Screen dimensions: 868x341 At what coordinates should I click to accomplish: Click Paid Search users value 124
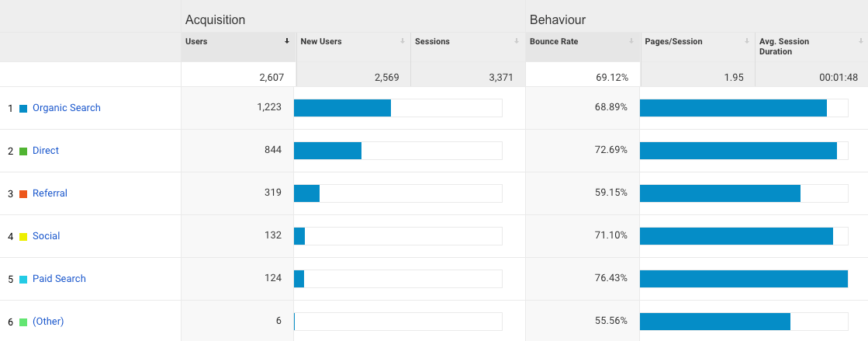coord(273,278)
